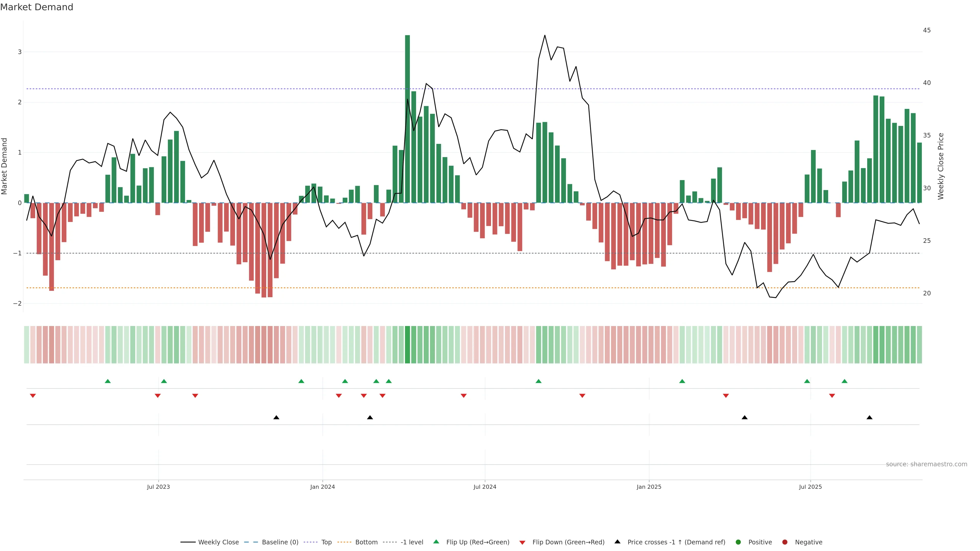Click the Market Demand chart title

[36, 7]
